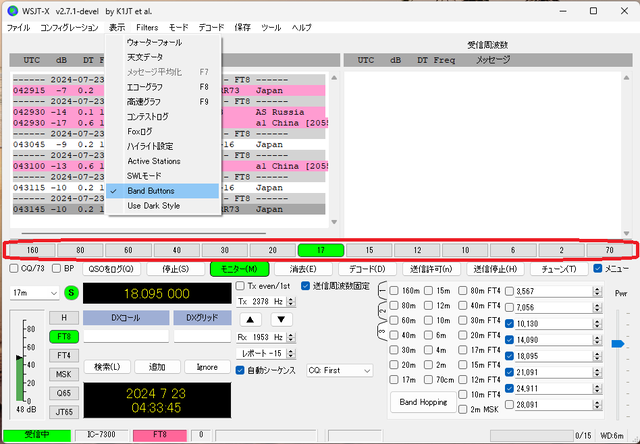Screen dimensions: 640x444
Task: Click the Band Hopping button
Action: click(423, 402)
